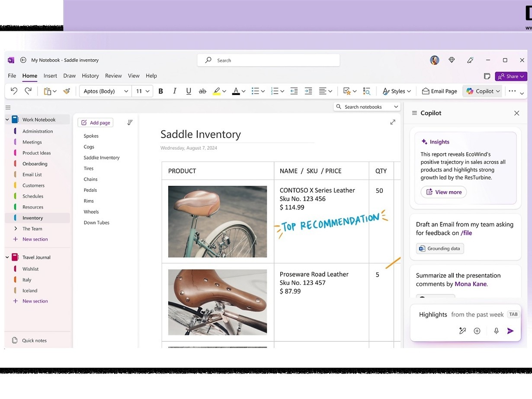The image size is (532, 399).
Task: Click the microphone icon in Copilot
Action: [496, 331]
